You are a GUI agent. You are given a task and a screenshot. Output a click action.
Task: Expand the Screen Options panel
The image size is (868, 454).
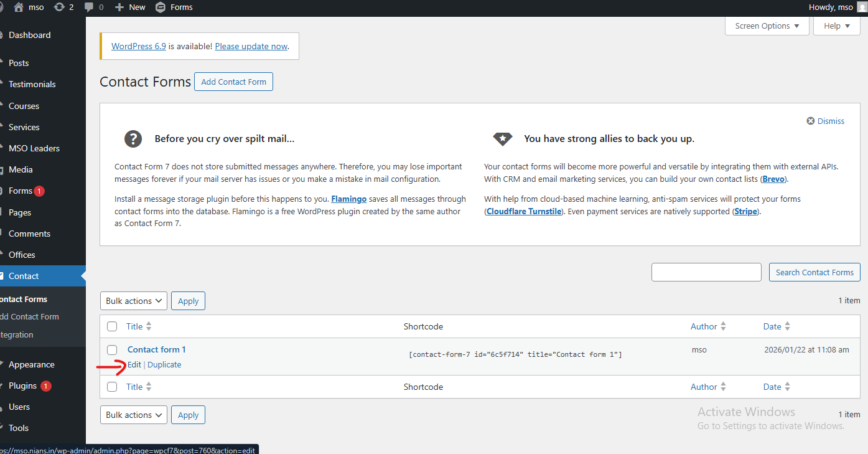coord(767,26)
